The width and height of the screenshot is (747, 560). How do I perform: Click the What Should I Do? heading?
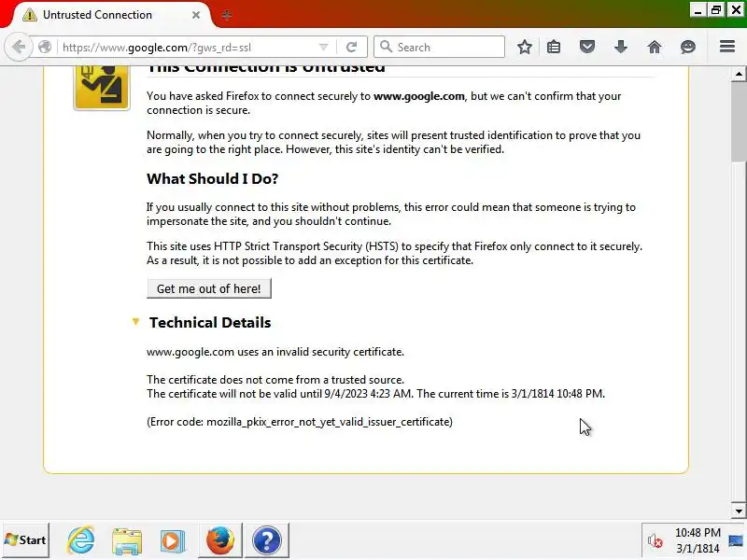point(213,178)
